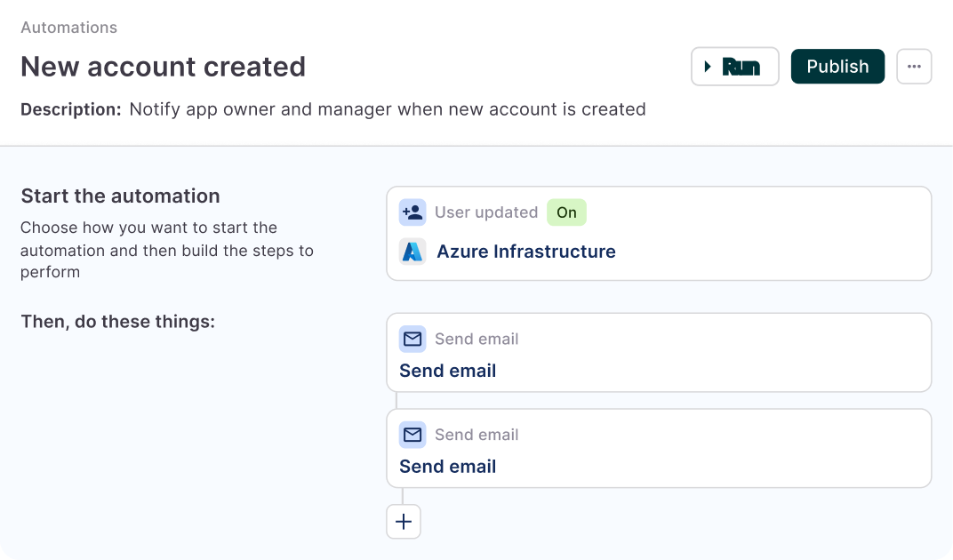Add a new step with plus button

tap(404, 522)
